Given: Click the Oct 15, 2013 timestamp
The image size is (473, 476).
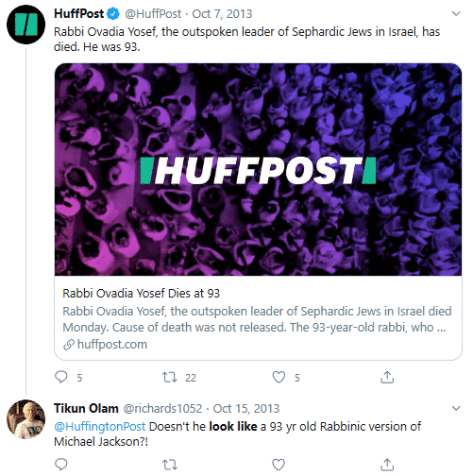Looking at the screenshot, I should coord(246,409).
